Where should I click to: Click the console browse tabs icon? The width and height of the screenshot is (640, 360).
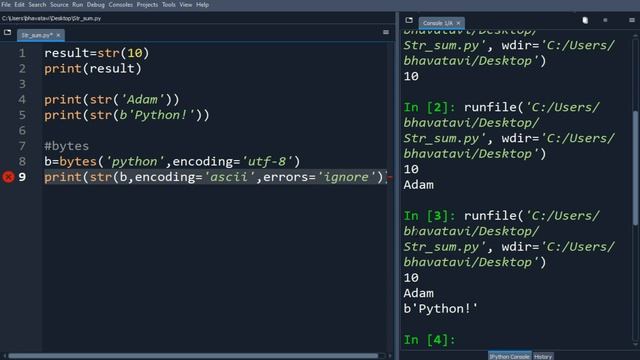409,20
